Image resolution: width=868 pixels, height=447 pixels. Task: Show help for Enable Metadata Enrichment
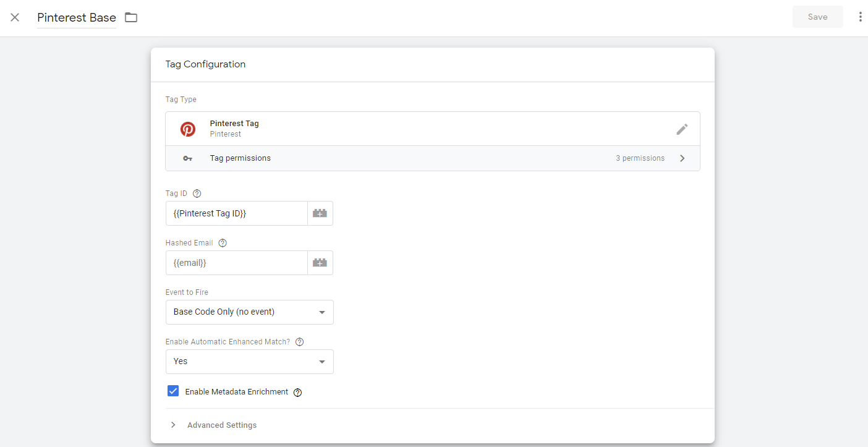(x=297, y=392)
